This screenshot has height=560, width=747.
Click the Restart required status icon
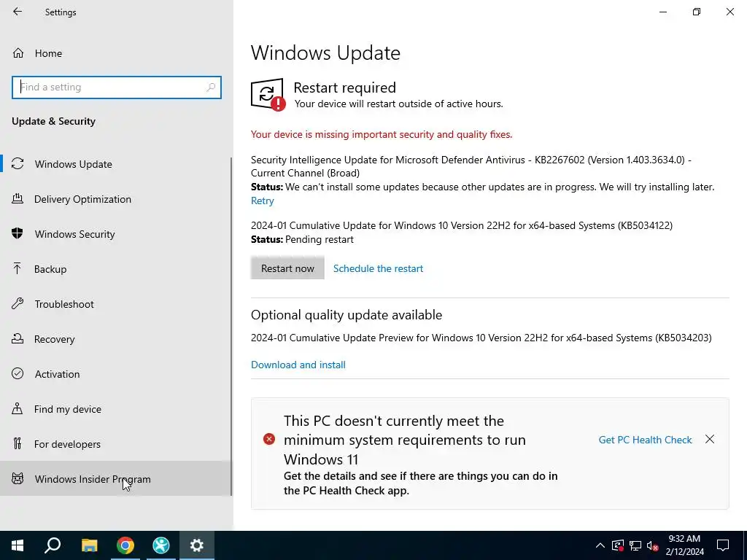(268, 94)
